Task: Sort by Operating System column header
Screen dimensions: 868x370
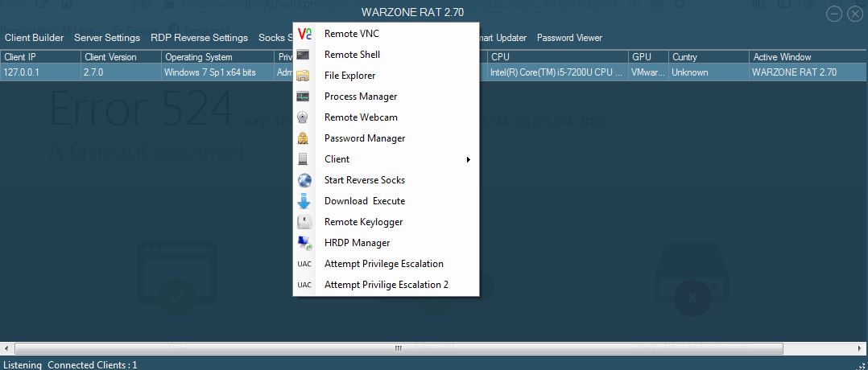Action: pyautogui.click(x=218, y=57)
